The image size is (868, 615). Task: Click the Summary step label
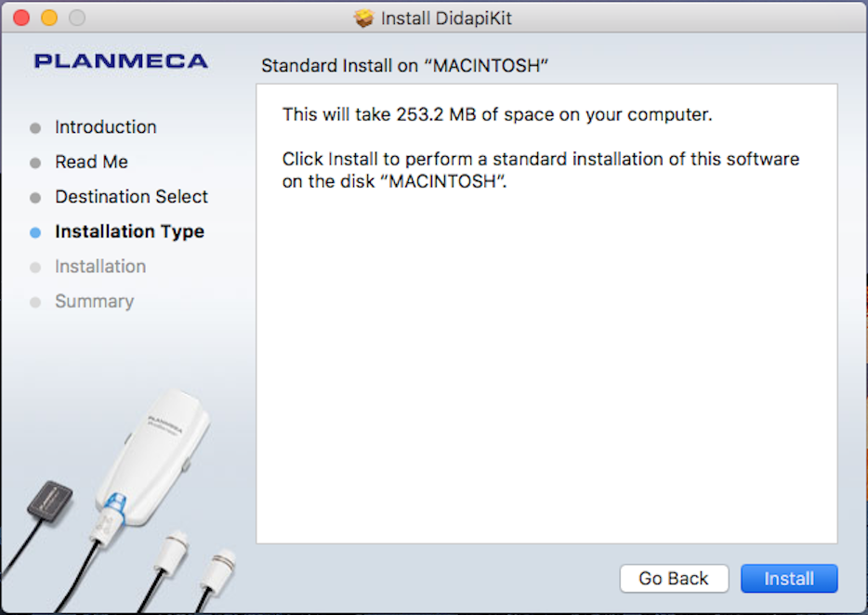(94, 301)
